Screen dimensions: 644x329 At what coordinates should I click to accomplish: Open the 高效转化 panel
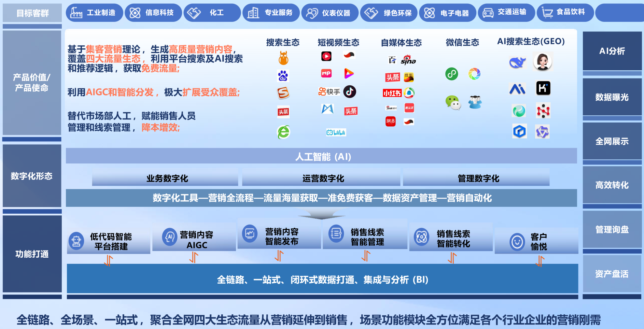pyautogui.click(x=612, y=185)
